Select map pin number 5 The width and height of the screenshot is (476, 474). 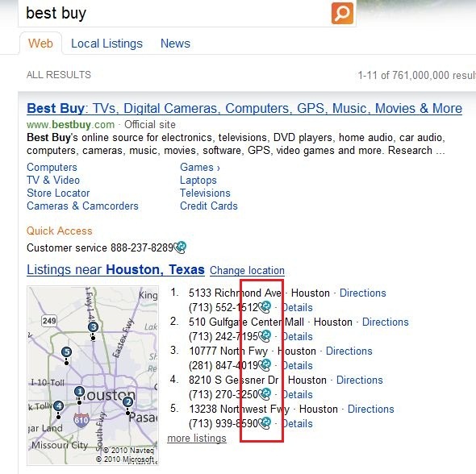coord(66,352)
